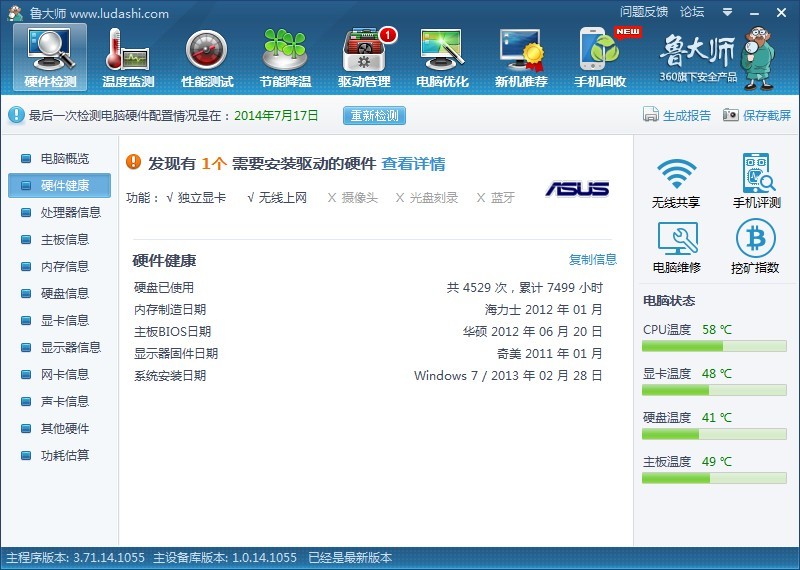800x570 pixels.
Task: Open the 挖矿指数 bitcoin mining index
Action: [755, 247]
